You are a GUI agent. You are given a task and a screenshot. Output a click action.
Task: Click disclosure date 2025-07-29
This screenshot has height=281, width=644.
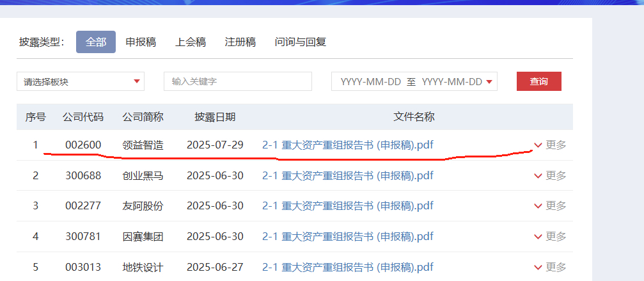tap(215, 145)
